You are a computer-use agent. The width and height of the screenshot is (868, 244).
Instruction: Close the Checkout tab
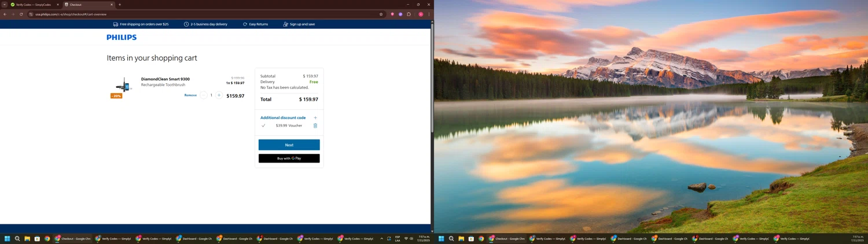112,5
